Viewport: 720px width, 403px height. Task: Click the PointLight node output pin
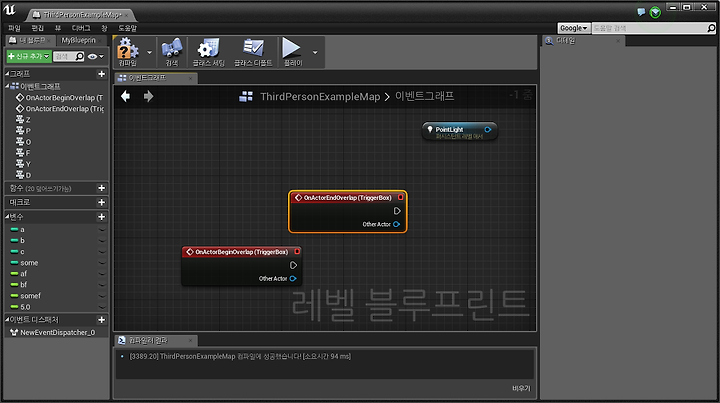[x=488, y=130]
